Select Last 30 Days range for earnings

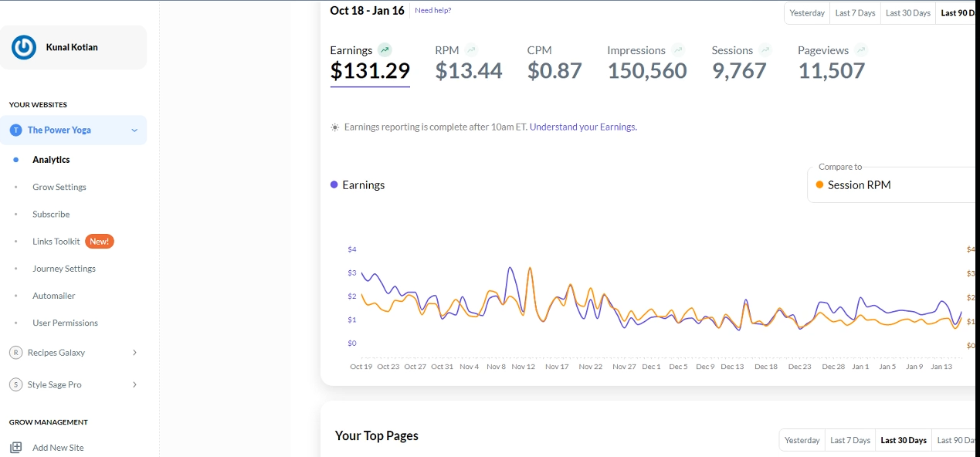click(908, 13)
